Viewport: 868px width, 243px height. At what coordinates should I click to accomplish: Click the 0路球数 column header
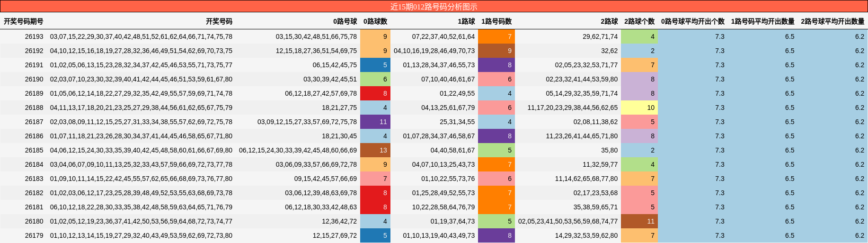coord(375,21)
